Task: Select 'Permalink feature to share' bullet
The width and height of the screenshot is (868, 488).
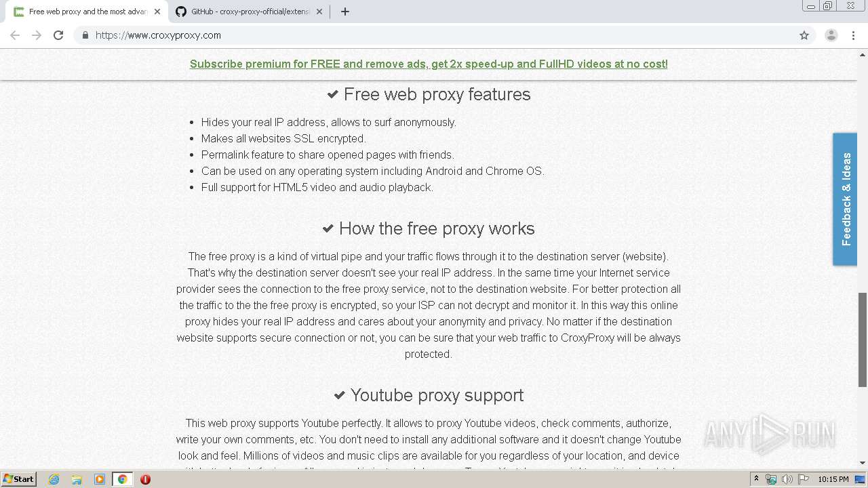Action: tap(328, 155)
